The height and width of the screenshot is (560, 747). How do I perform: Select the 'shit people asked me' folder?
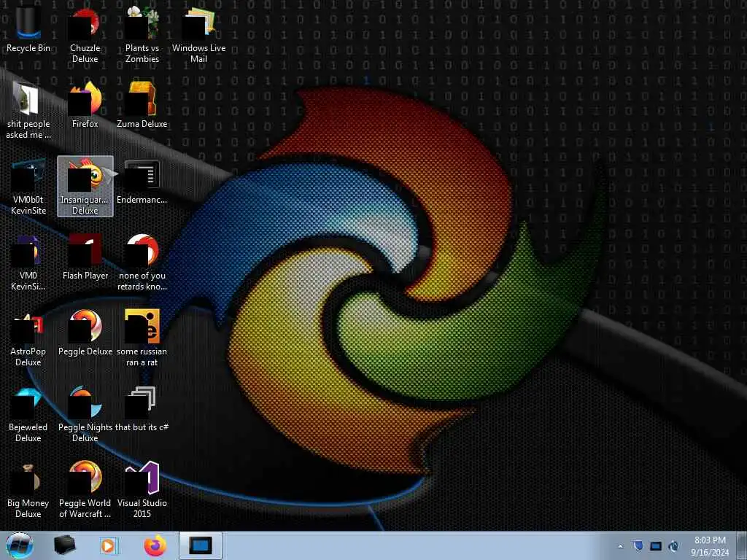click(x=28, y=111)
